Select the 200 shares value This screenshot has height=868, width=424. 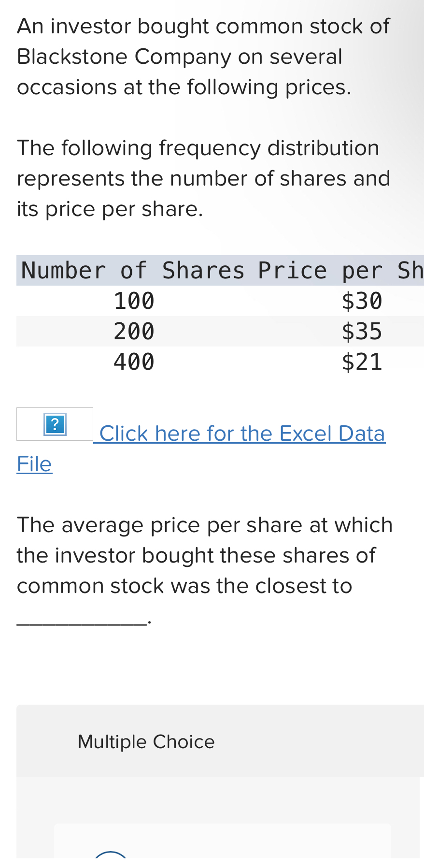tap(134, 332)
